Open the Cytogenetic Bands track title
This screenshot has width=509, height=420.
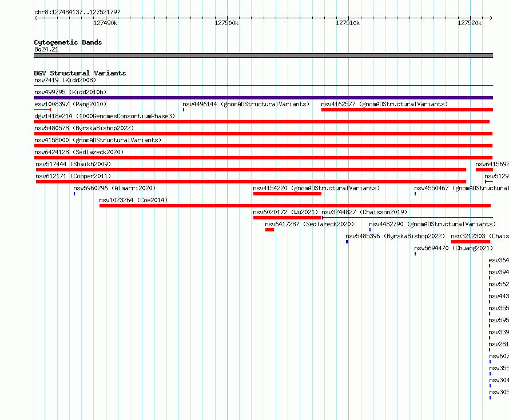click(x=68, y=42)
